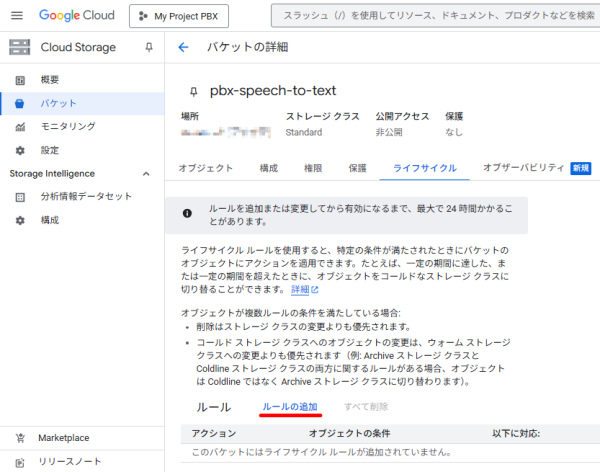Pin the Cloud Storage sidebar

[149, 47]
